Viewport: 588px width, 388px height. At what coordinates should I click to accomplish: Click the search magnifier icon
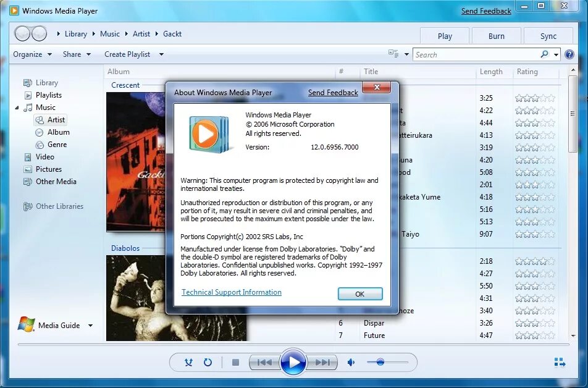click(545, 54)
